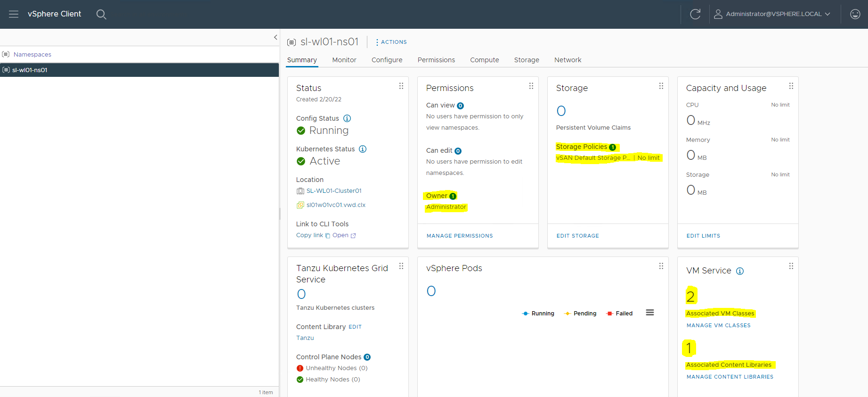Show Kubernetes Status info tooltip
Screen dimensions: 868x397
click(363, 149)
